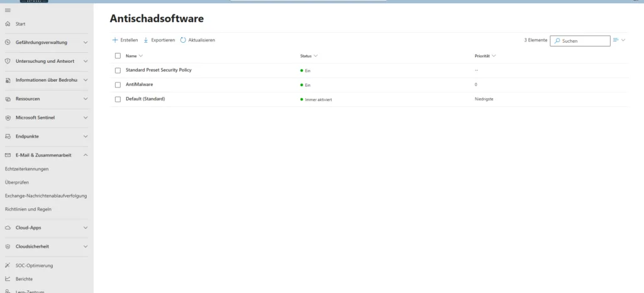644x293 pixels.
Task: Go to Echtzeiterkennungen in the sidebar
Action: click(26, 169)
